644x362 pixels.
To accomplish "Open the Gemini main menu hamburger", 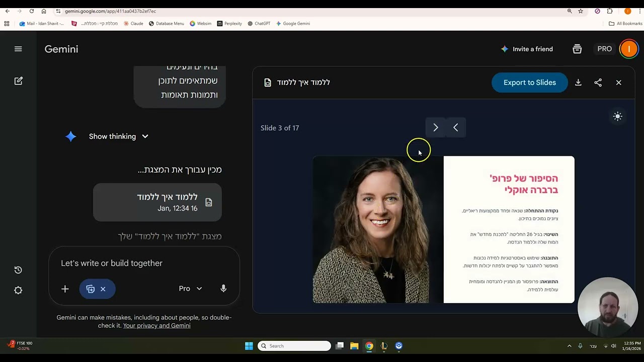I will tap(18, 49).
